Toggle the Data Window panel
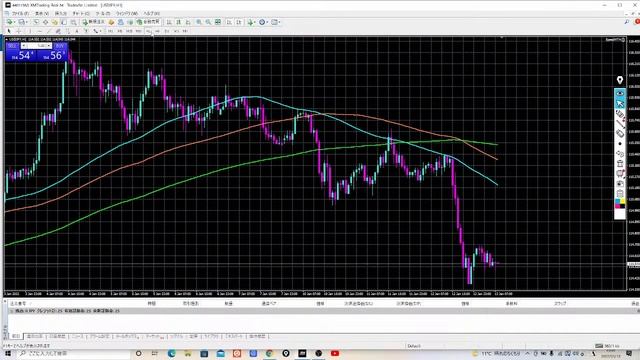Image resolution: width=640 pixels, height=360 pixels. point(45,22)
